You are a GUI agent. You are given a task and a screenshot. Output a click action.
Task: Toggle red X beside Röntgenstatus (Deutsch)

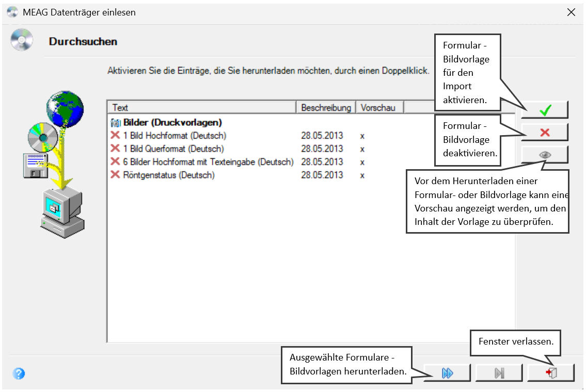pos(115,174)
